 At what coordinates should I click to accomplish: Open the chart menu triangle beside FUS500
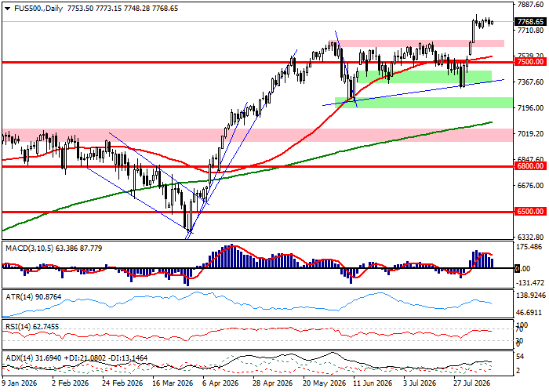(x=7, y=9)
